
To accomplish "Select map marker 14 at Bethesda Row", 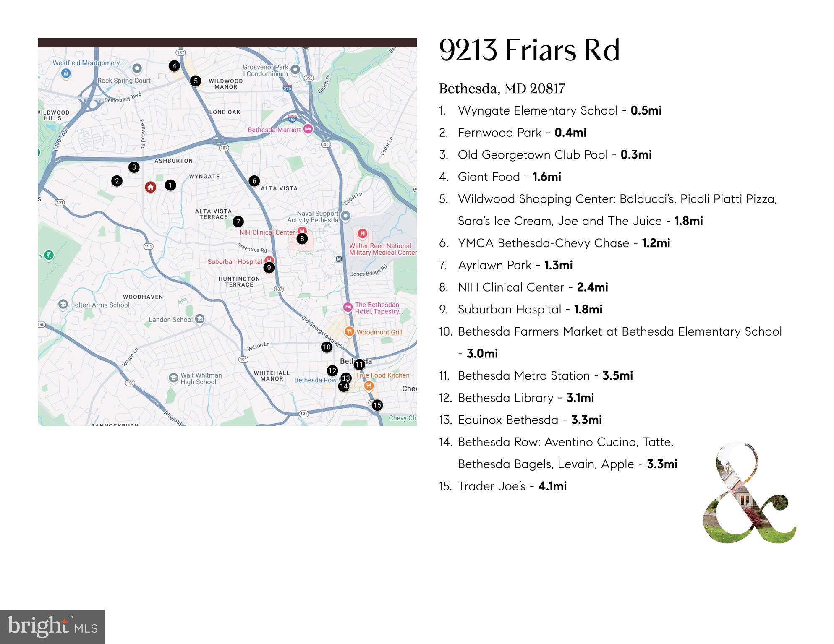I will pos(344,386).
